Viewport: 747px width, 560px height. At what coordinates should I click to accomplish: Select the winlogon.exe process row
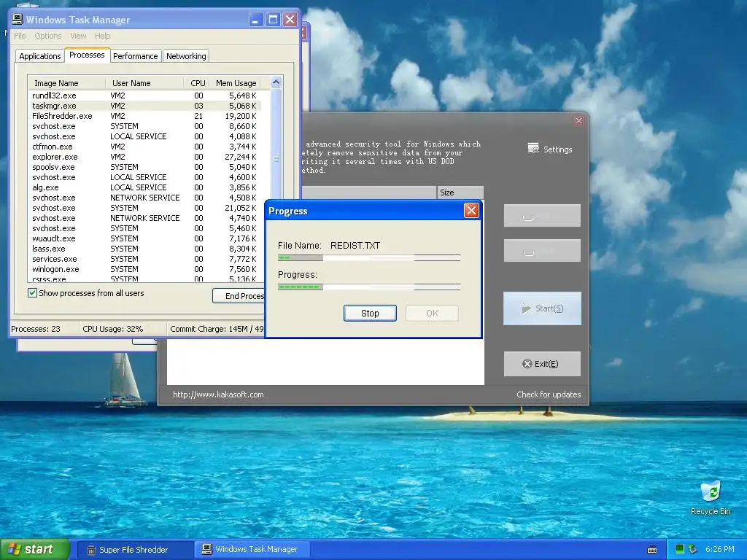[x=144, y=269]
